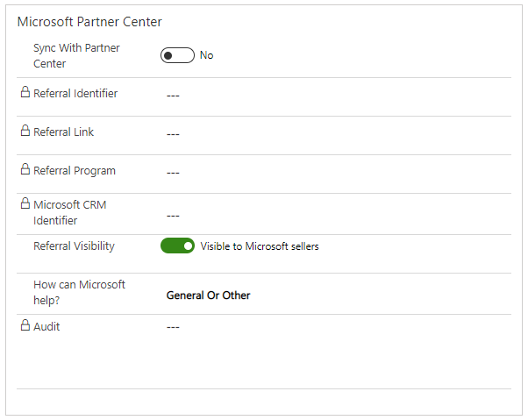The height and width of the screenshot is (420, 528).
Task: Toggle Sync With Partner Center switch
Action: 177,55
